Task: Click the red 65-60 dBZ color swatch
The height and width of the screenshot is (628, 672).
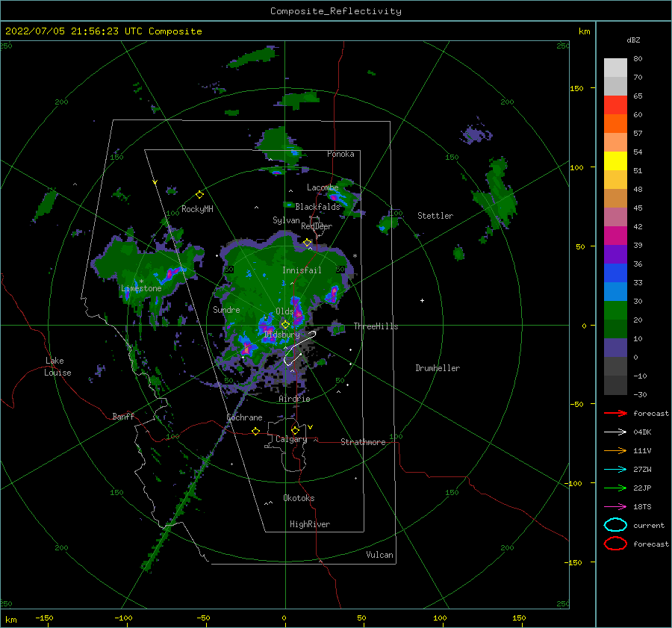Action: pyautogui.click(x=615, y=105)
